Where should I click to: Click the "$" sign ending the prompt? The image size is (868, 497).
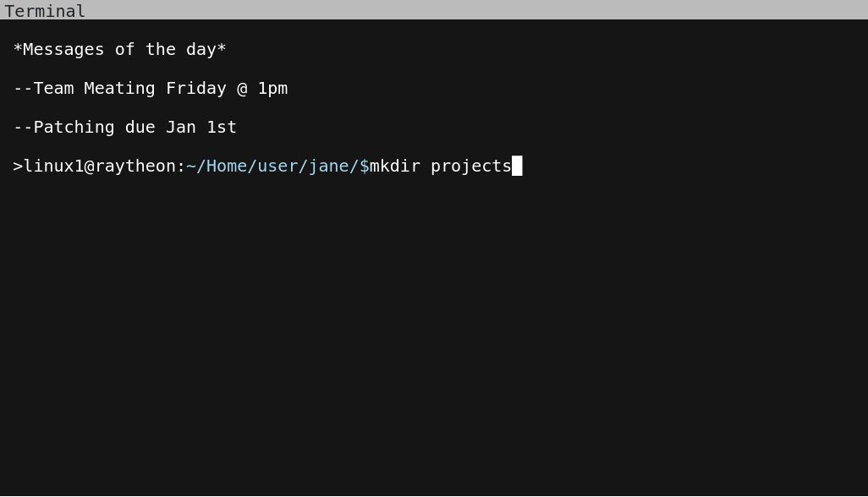pyautogui.click(x=365, y=166)
